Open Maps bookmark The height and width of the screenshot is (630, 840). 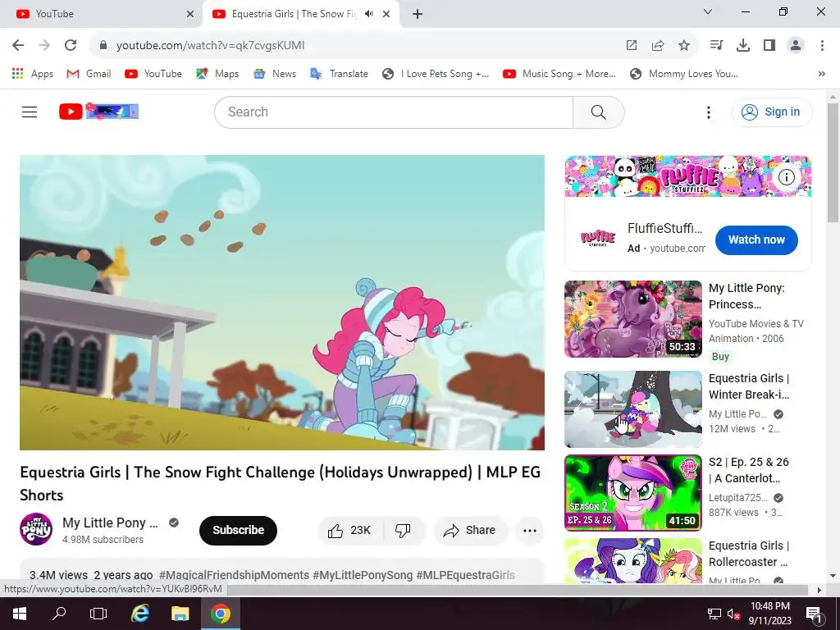pos(217,74)
